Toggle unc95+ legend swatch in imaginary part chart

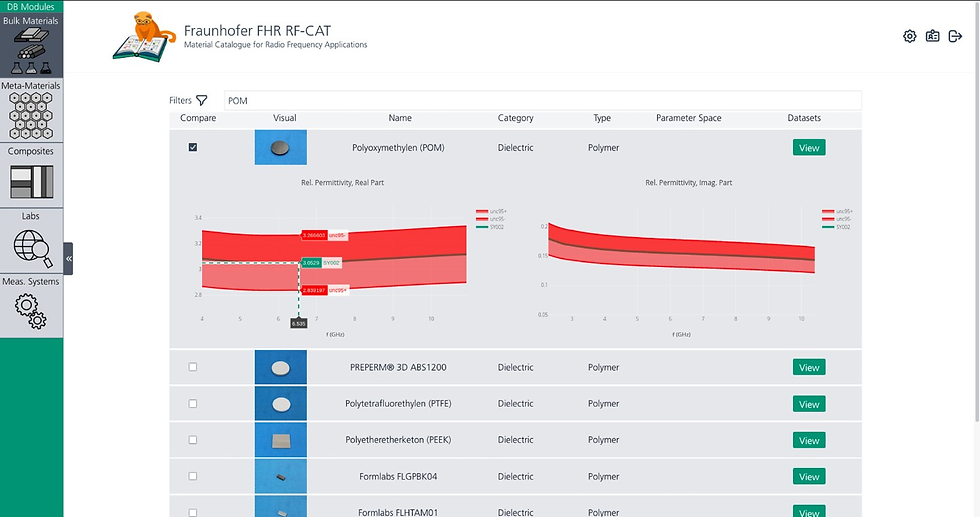tap(828, 212)
